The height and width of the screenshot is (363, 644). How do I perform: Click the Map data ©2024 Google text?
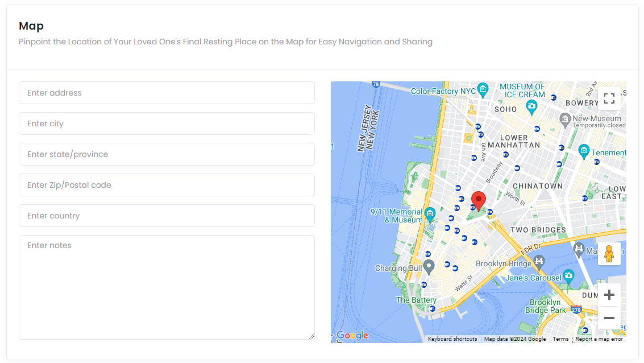point(515,339)
